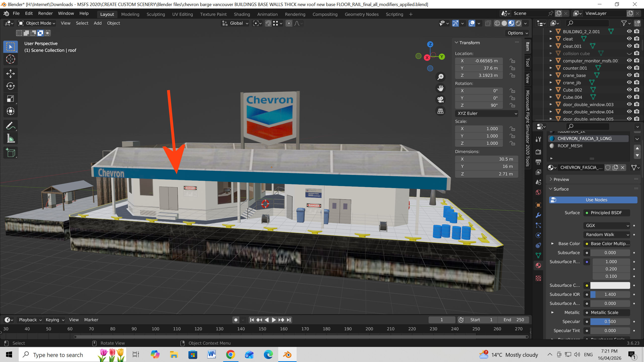The image size is (644, 362).
Task: Expand the Base Color input
Action: click(x=552, y=244)
